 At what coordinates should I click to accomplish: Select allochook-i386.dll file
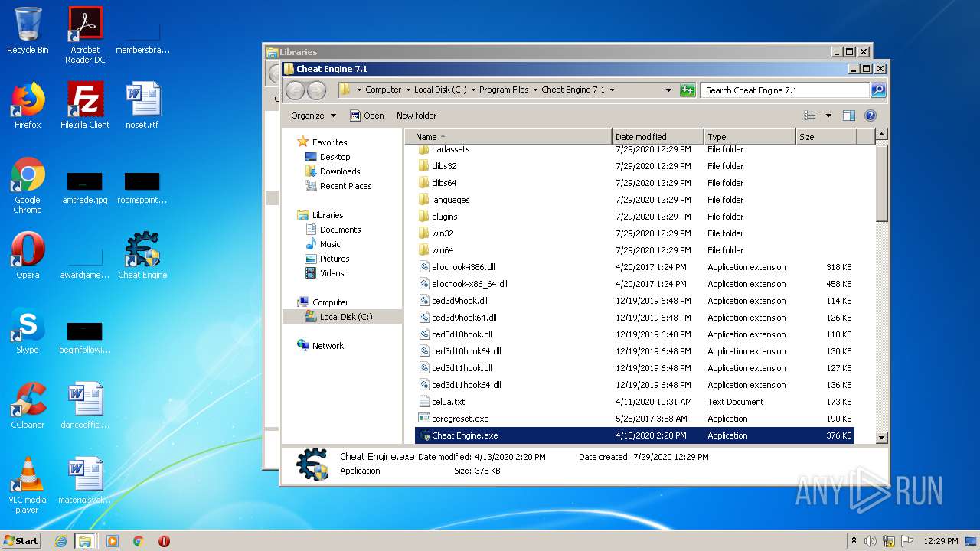(463, 267)
